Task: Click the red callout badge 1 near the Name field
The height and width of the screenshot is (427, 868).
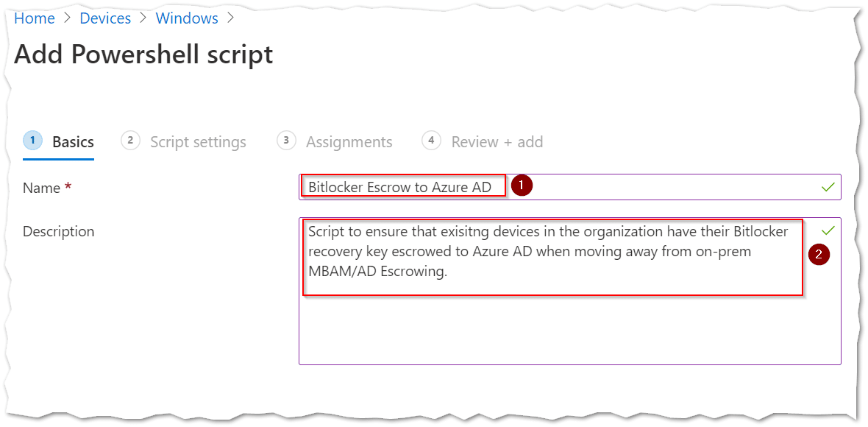Action: coord(522,186)
